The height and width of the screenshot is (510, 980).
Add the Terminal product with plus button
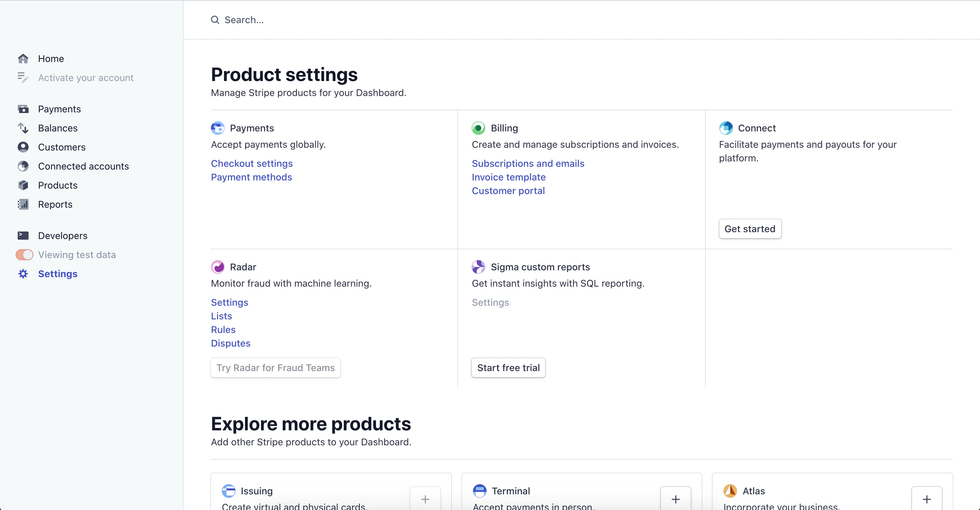click(x=675, y=499)
